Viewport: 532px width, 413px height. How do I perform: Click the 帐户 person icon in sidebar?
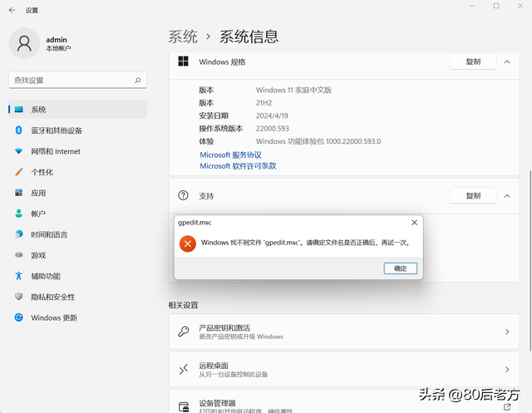(18, 214)
